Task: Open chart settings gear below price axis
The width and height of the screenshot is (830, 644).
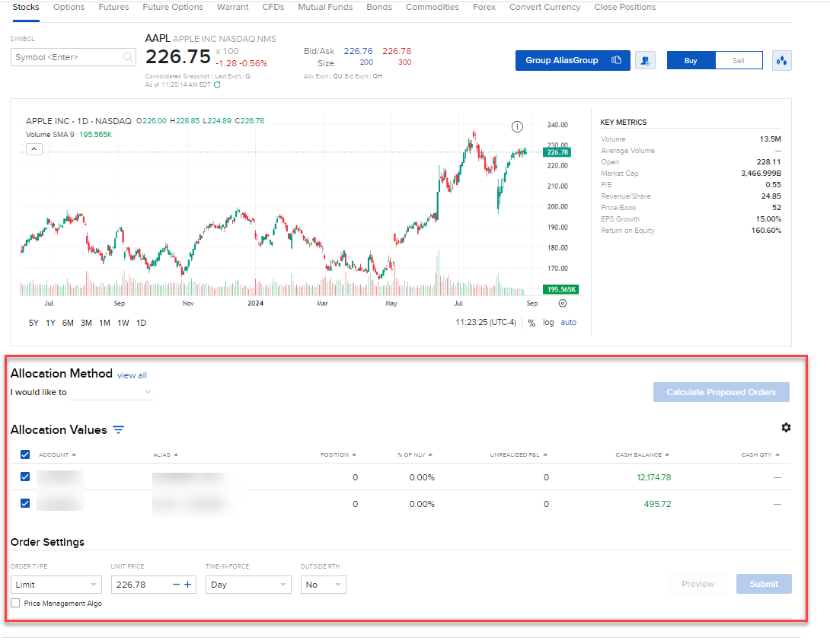Action: 563,303
